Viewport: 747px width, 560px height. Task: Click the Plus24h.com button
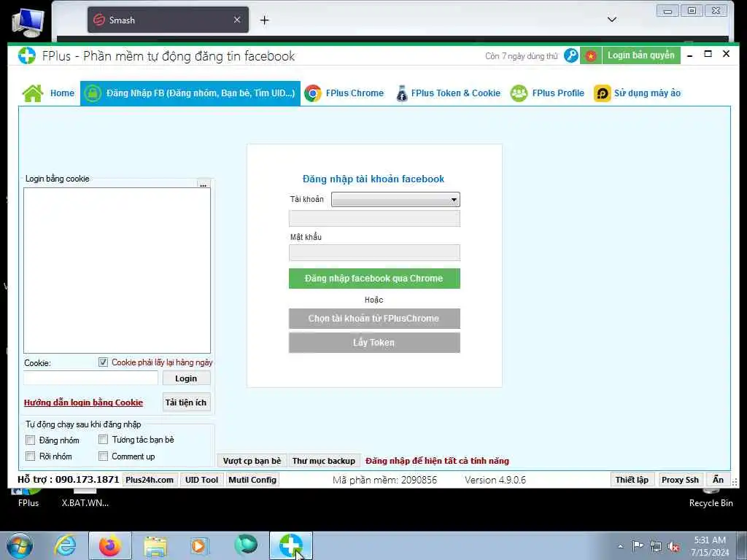tap(150, 480)
